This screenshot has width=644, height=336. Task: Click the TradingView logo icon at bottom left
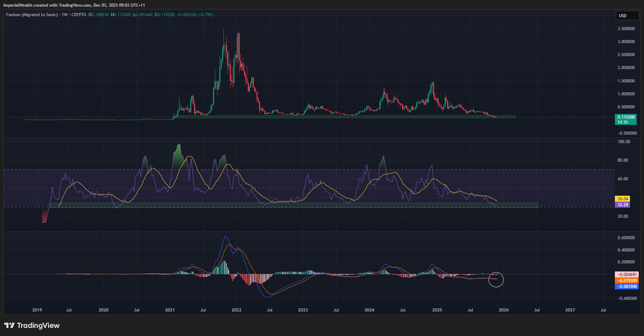click(9, 325)
